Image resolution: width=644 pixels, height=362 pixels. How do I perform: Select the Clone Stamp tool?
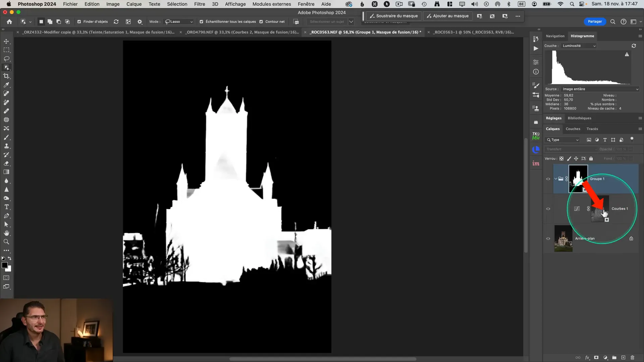click(6, 146)
